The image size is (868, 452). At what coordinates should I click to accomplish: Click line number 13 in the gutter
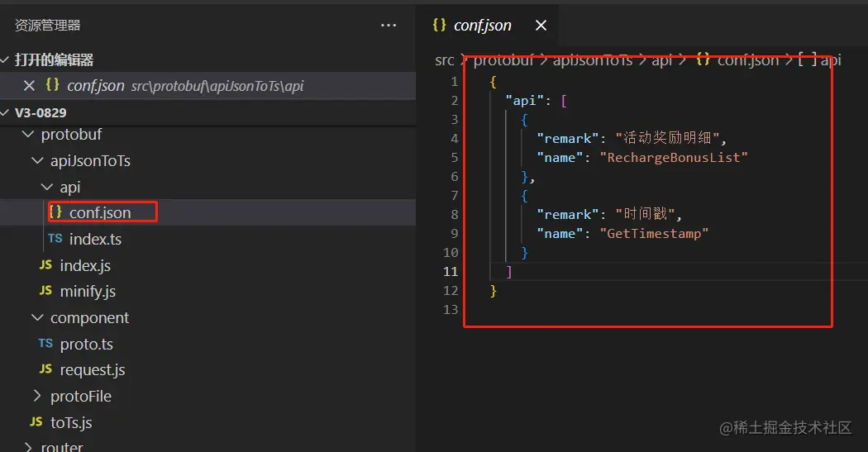[451, 310]
